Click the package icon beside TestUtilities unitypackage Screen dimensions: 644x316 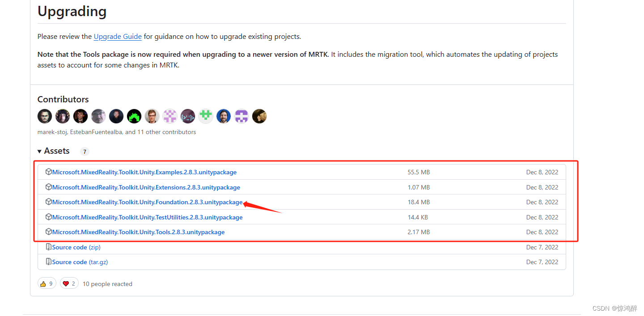pyautogui.click(x=48, y=217)
